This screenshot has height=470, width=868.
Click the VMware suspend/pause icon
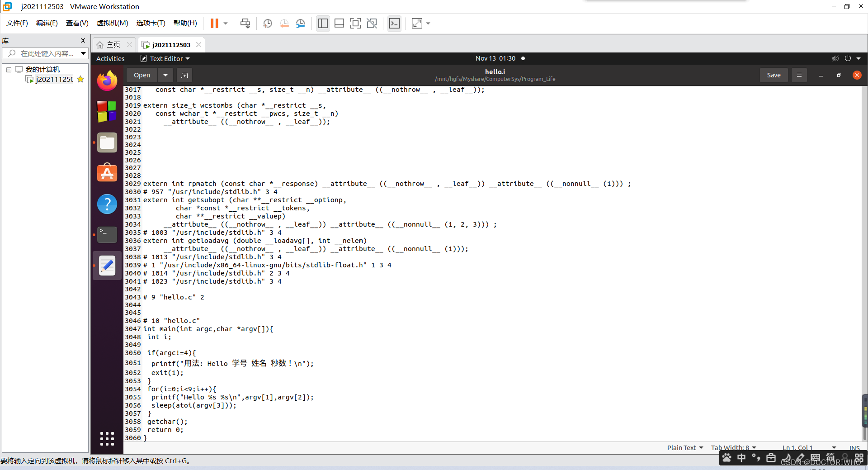point(214,23)
